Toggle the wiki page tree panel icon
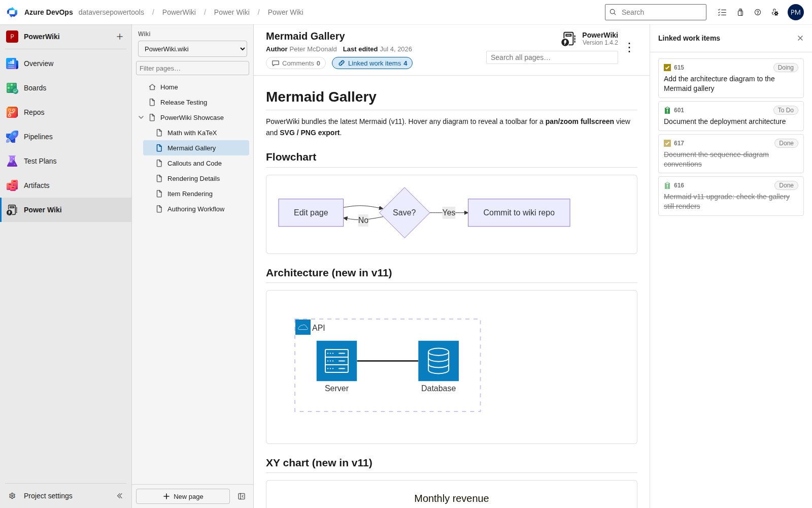The image size is (812, 508). coord(242,496)
